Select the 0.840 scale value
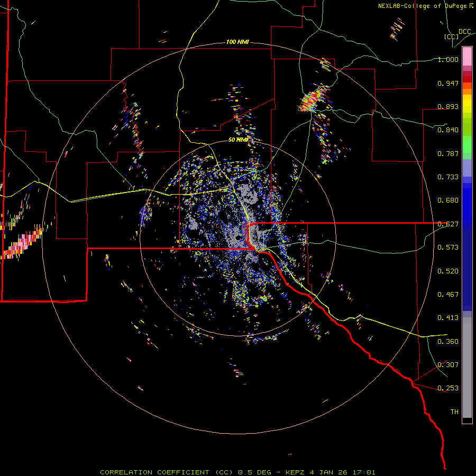 click(x=448, y=130)
